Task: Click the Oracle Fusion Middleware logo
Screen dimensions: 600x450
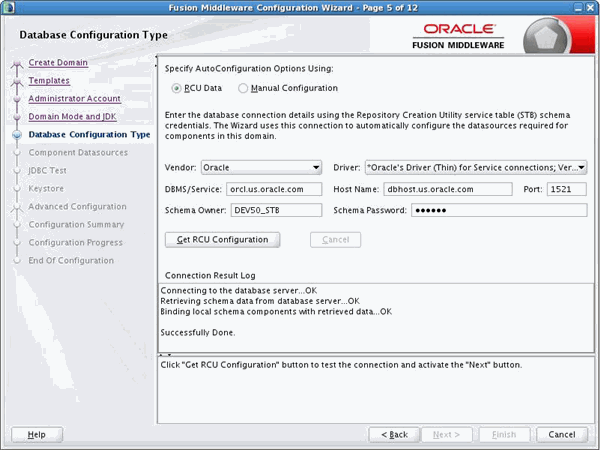Action: point(458,37)
